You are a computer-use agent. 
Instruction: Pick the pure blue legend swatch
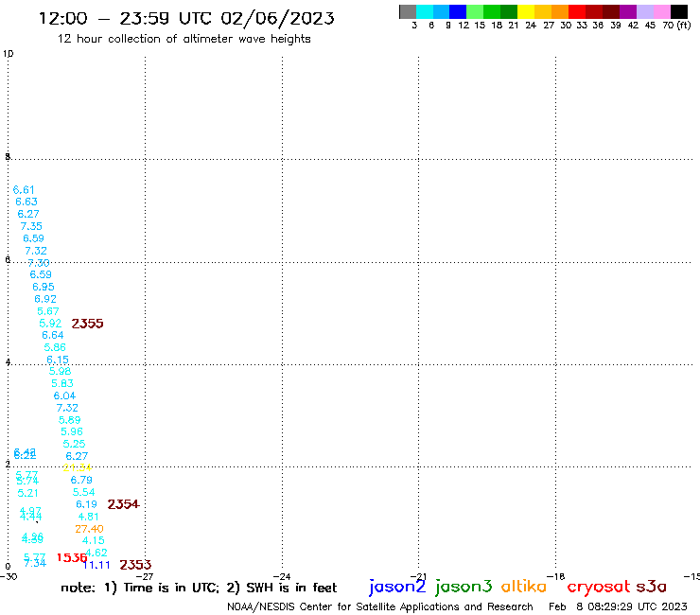[x=458, y=11]
